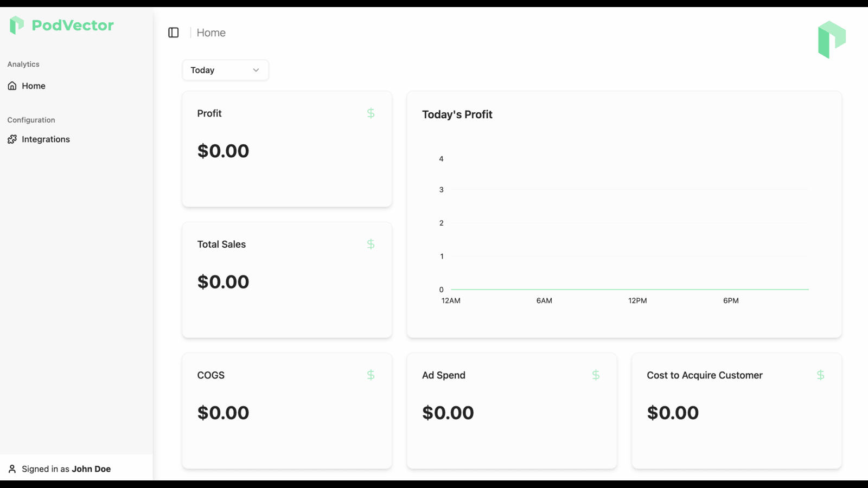Click the Home breadcrumb in header
868x488 pixels.
(211, 33)
